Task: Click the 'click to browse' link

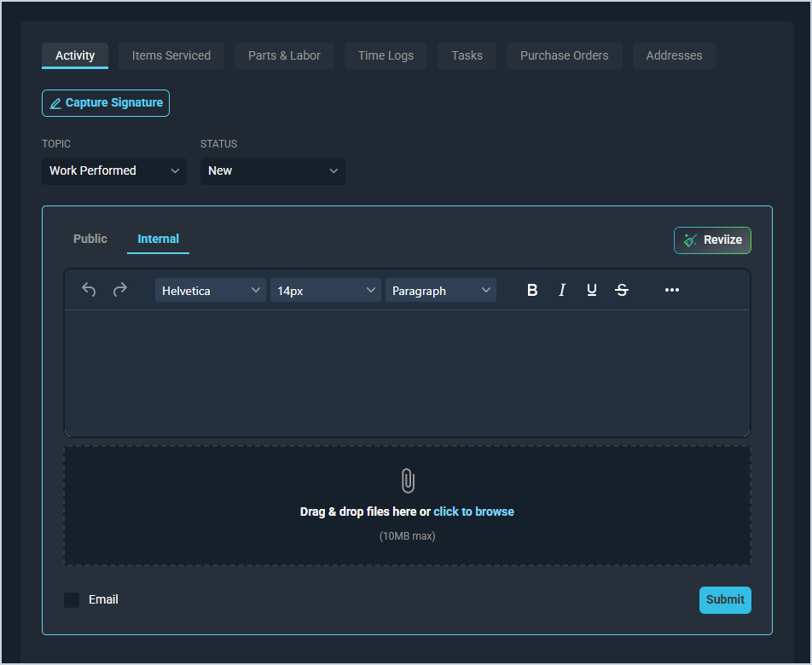Action: coord(473,512)
